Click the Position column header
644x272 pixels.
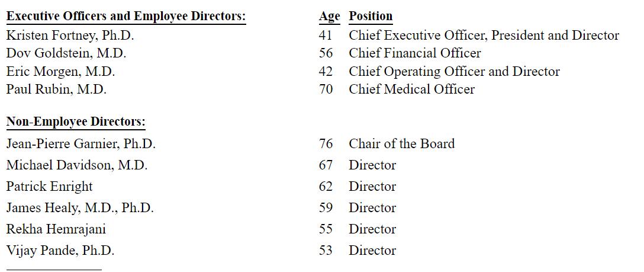pos(371,17)
